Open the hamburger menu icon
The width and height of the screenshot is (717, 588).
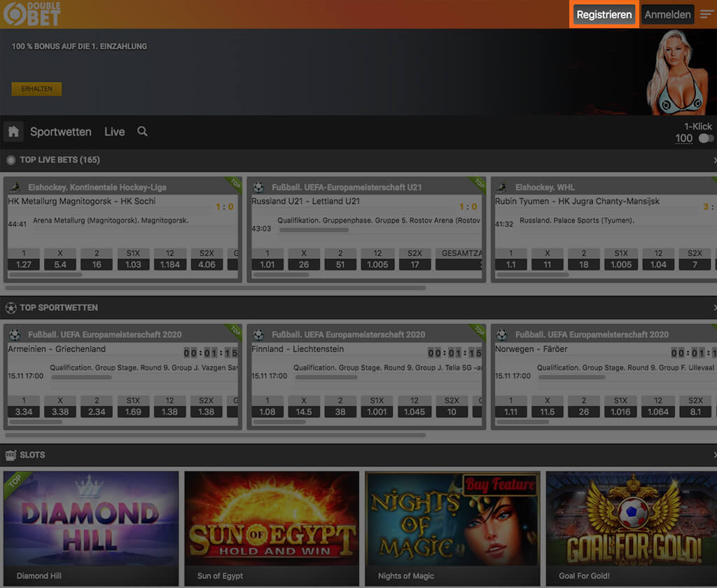(706, 15)
